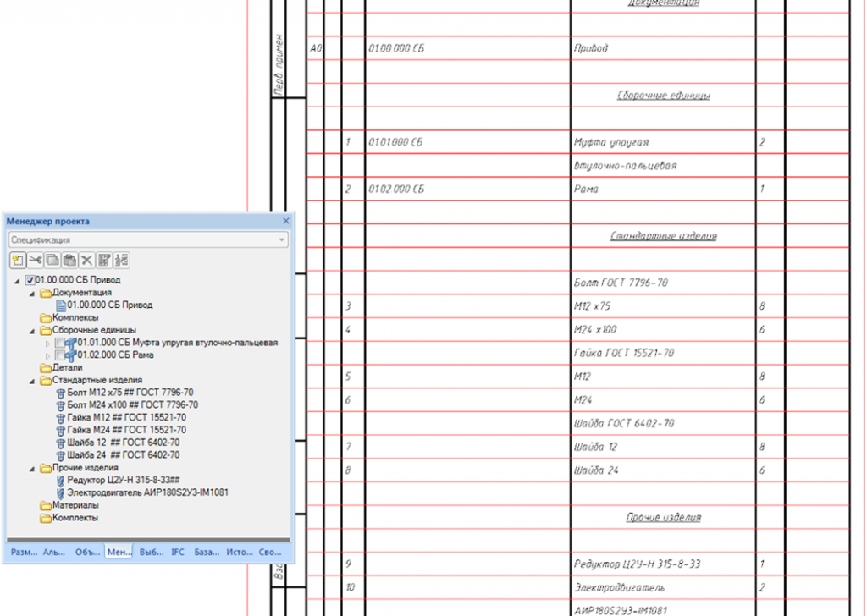Click the last sort/numbering toolbar icon
The height and width of the screenshot is (616, 867).
pyautogui.click(x=121, y=261)
